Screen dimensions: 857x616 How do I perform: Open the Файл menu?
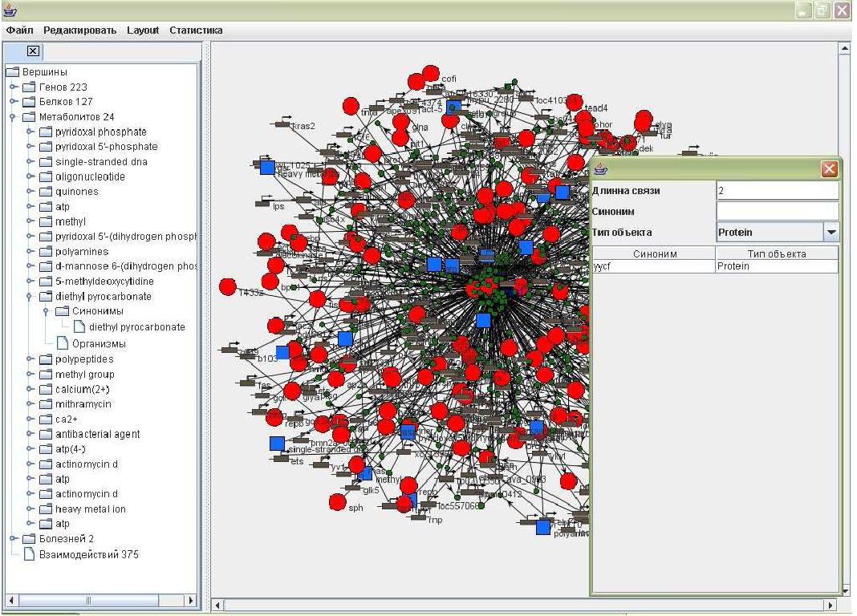pyautogui.click(x=19, y=30)
